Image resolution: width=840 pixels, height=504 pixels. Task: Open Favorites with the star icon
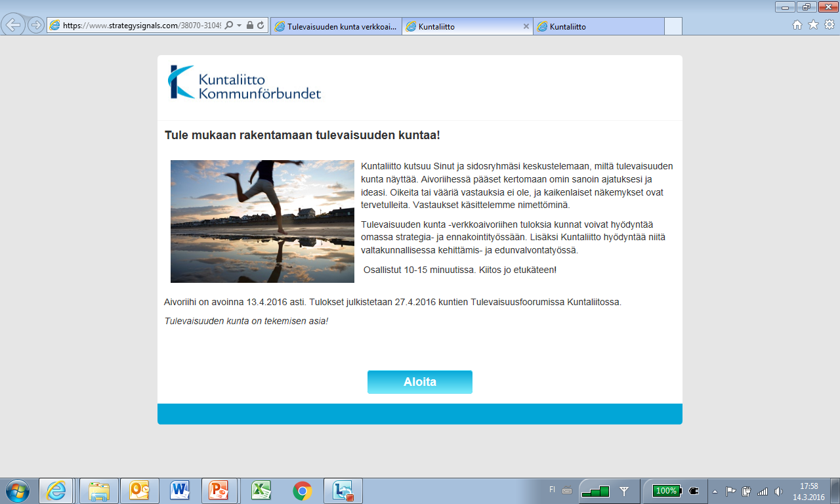(813, 25)
